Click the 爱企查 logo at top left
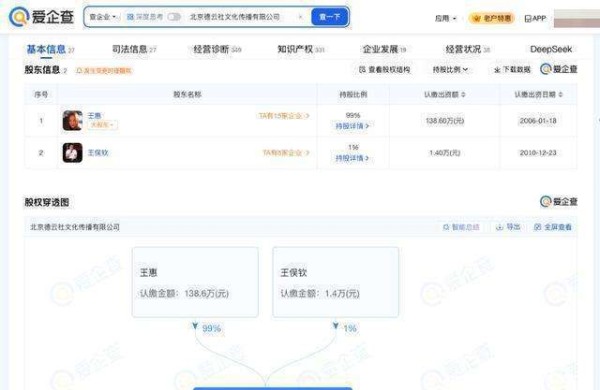Screen dimensions: 600x390 click(x=41, y=17)
